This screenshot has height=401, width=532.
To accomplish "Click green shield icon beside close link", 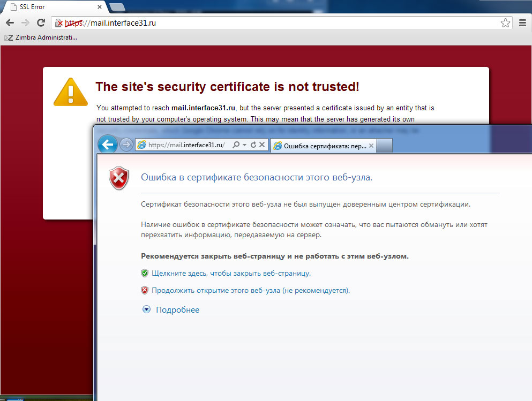I will (145, 273).
